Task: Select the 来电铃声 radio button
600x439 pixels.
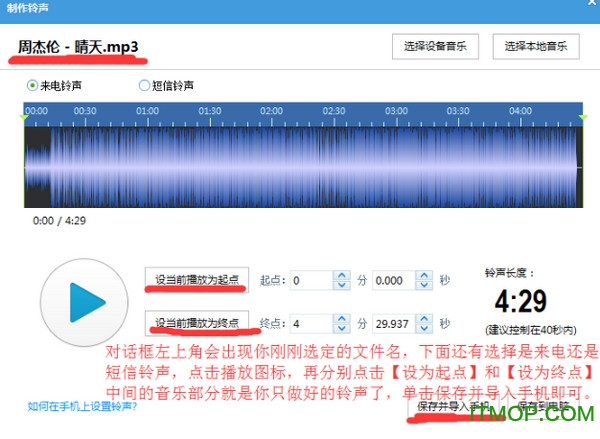Action: tap(32, 85)
